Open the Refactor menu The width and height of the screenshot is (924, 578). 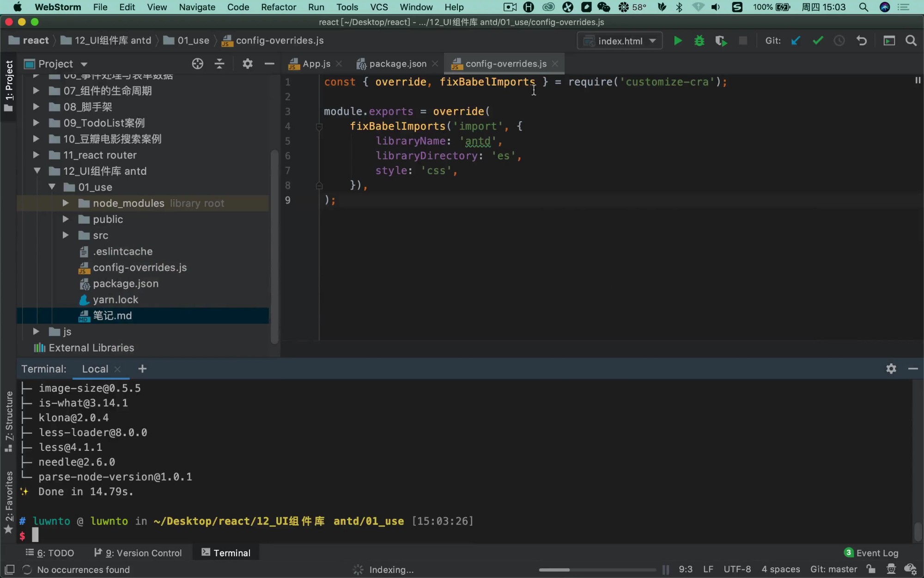pos(278,7)
